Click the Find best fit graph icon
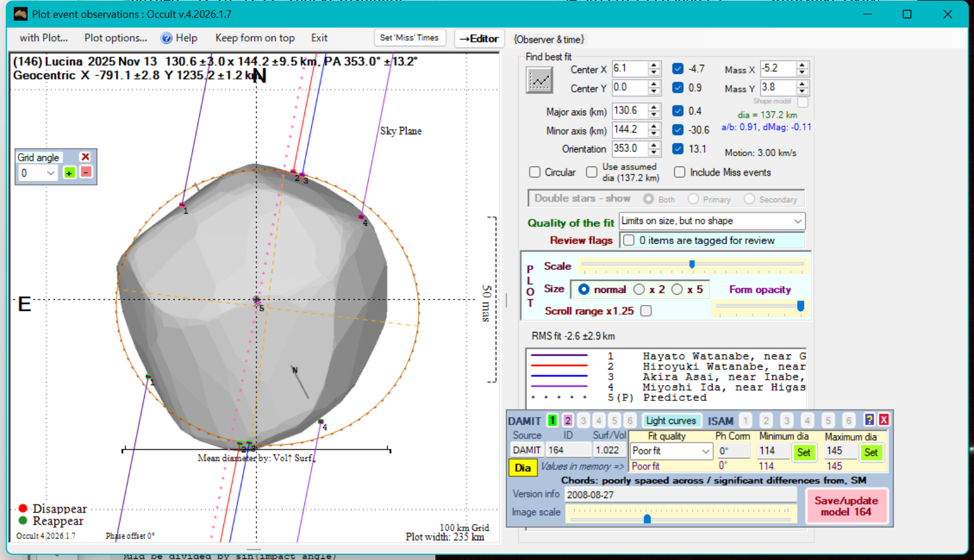Image resolution: width=974 pixels, height=560 pixels. click(x=539, y=80)
